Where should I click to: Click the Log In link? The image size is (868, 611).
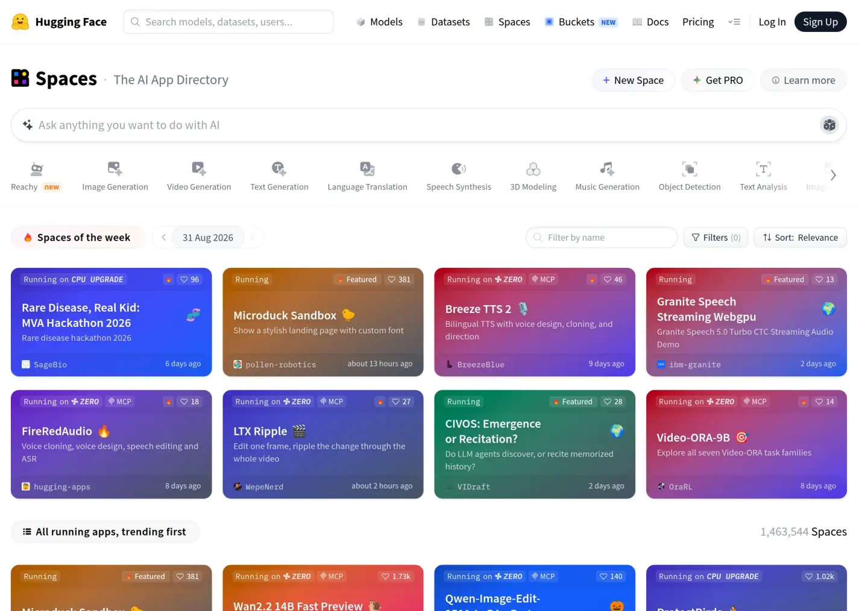[x=772, y=22]
